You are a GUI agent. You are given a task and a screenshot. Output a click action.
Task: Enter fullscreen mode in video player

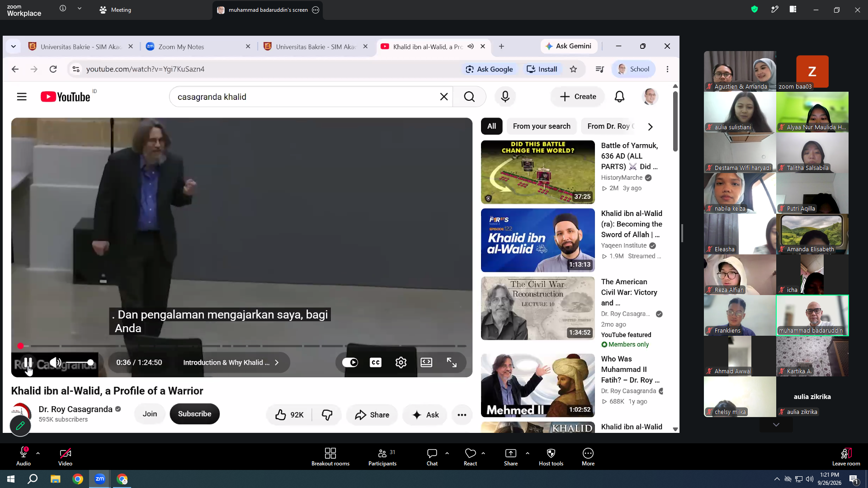click(452, 362)
